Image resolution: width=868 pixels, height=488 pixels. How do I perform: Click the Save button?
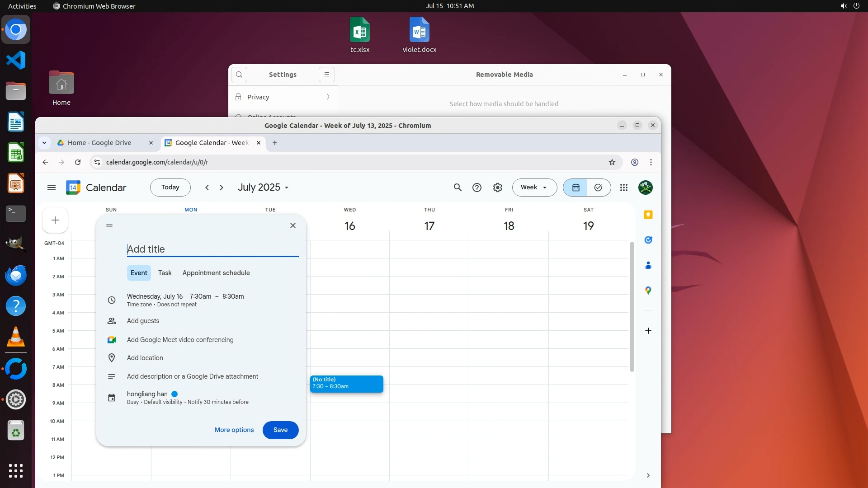point(280,430)
